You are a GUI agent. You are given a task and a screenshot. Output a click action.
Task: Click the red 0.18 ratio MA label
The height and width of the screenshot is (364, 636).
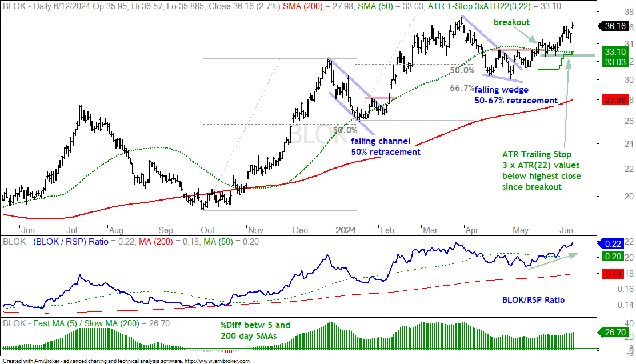613,274
